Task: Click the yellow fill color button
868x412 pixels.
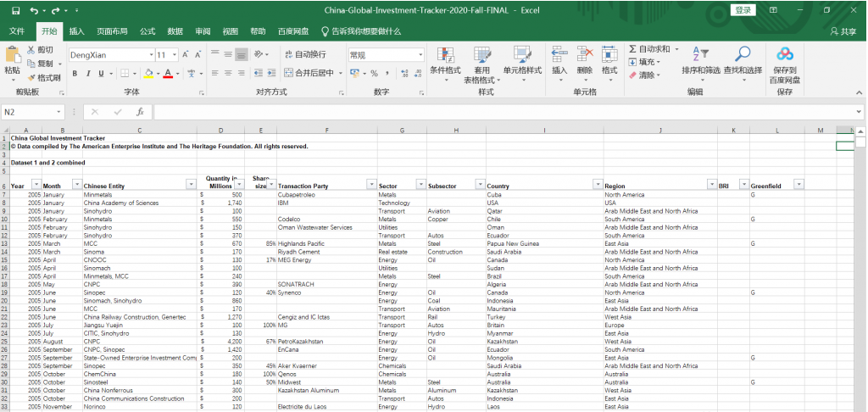Action: 147,74
